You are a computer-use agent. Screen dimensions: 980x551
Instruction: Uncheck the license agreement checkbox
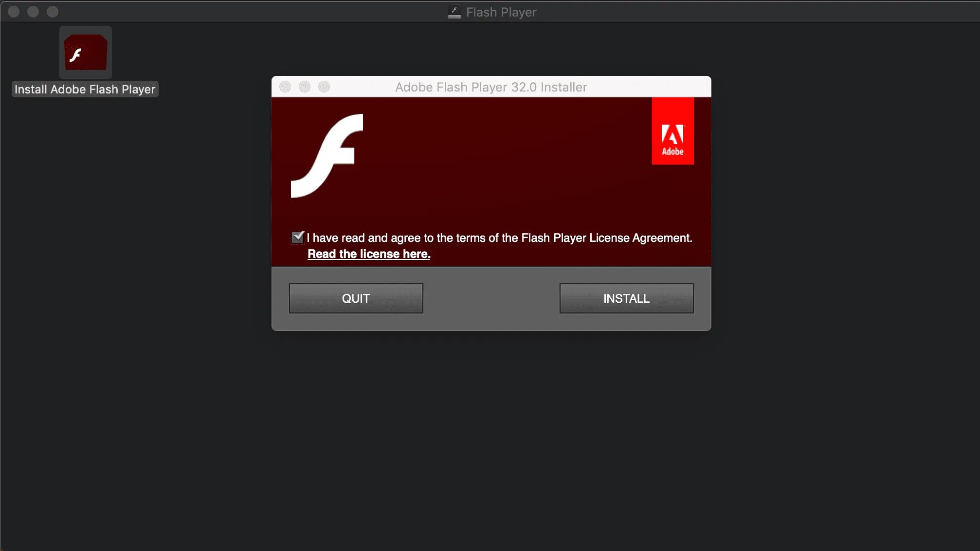point(297,238)
